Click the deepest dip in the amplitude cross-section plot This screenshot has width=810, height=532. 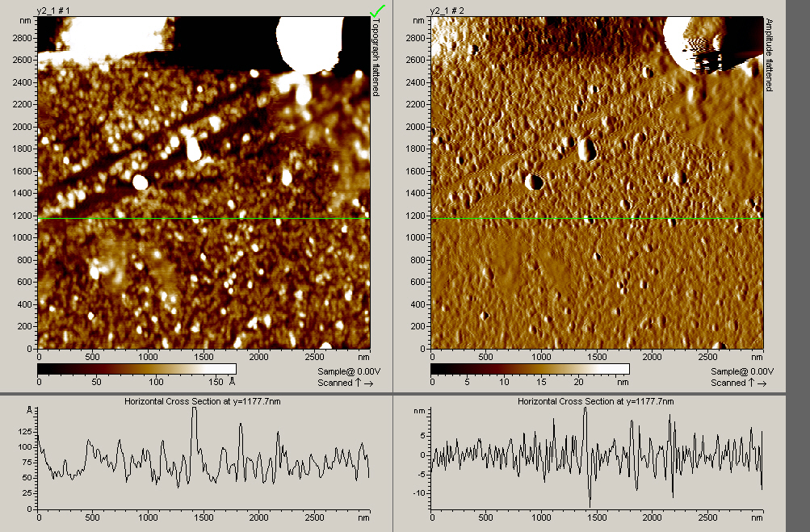590,505
